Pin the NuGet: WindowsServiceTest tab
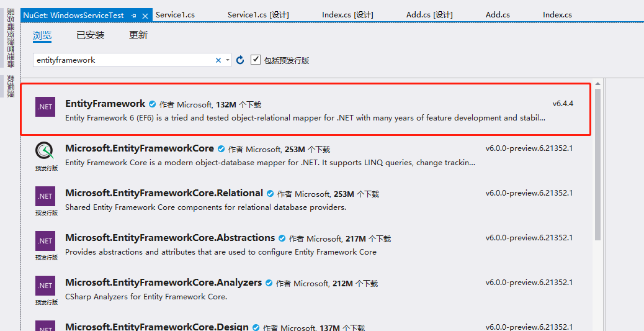Image resolution: width=644 pixels, height=331 pixels. (x=133, y=16)
